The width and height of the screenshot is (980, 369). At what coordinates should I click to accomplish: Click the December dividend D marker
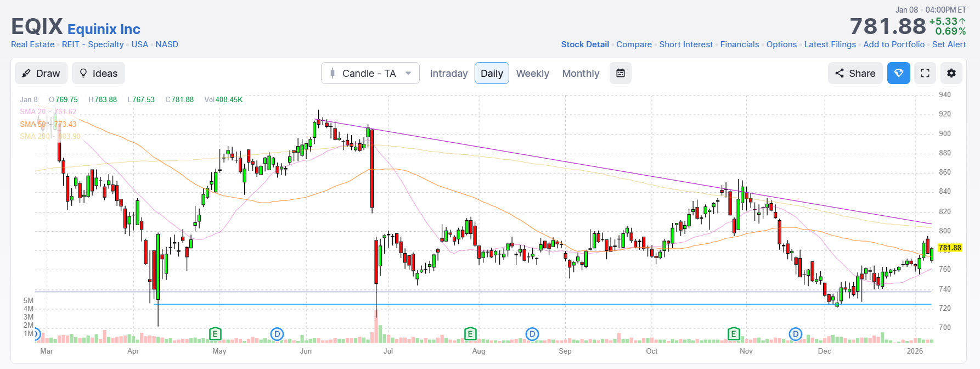796,333
